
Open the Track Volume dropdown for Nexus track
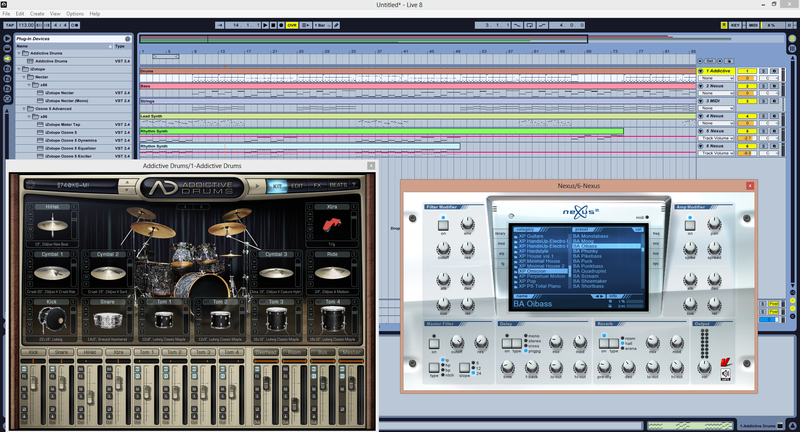[x=715, y=153]
